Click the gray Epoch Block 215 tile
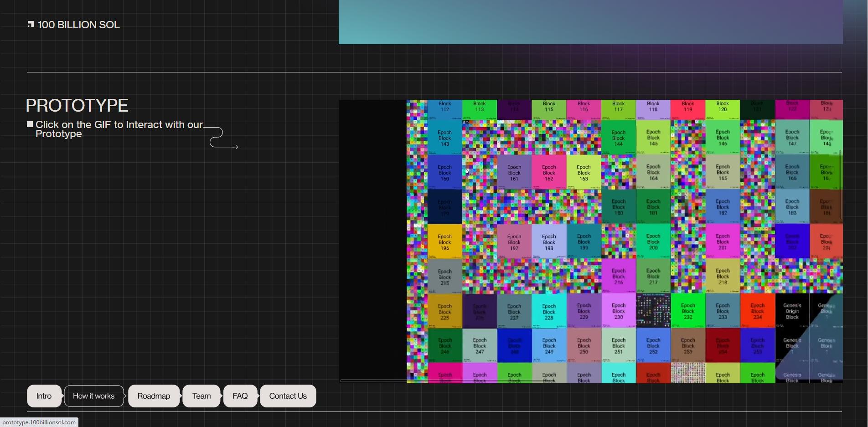 444,276
